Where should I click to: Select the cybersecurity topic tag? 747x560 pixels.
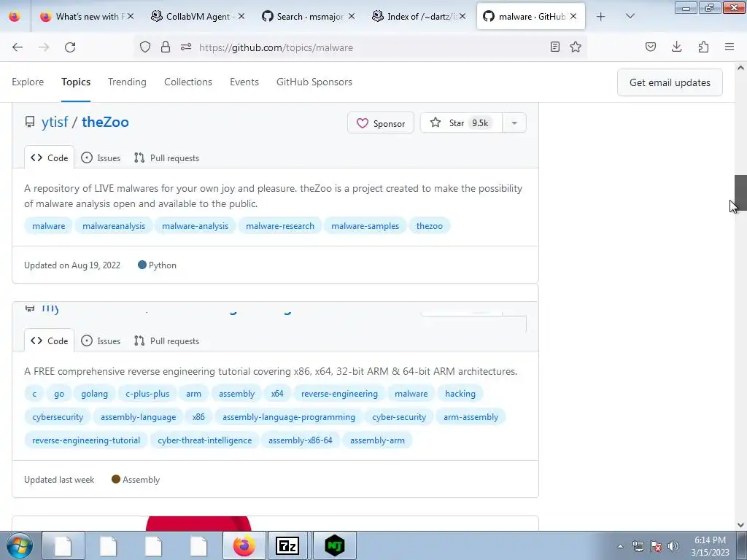[x=58, y=416]
